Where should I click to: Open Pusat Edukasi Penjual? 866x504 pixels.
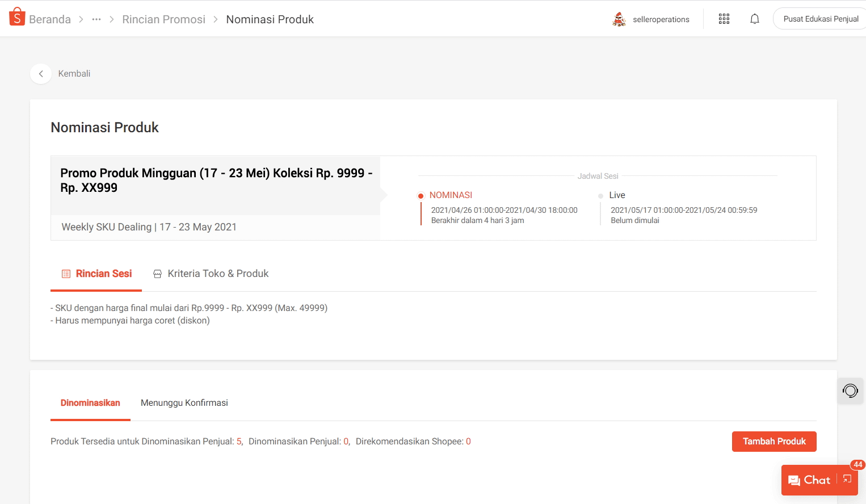820,19
